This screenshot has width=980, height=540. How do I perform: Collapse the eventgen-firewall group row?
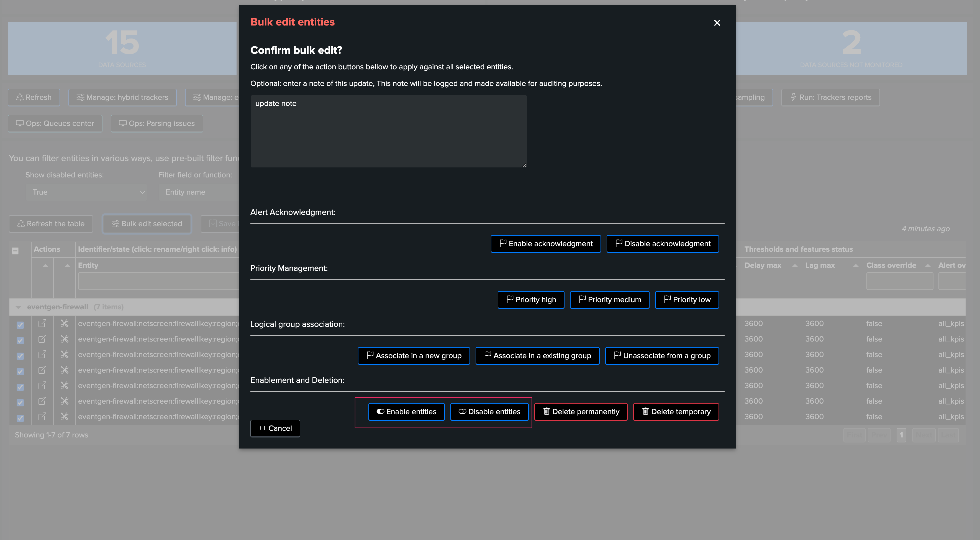tap(18, 307)
